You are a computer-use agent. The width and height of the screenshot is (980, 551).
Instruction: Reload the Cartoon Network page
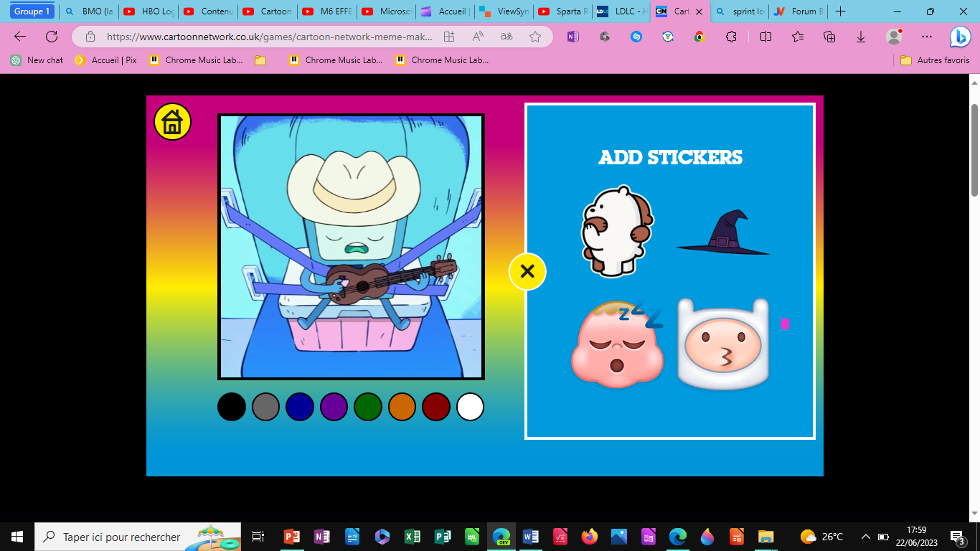52,37
